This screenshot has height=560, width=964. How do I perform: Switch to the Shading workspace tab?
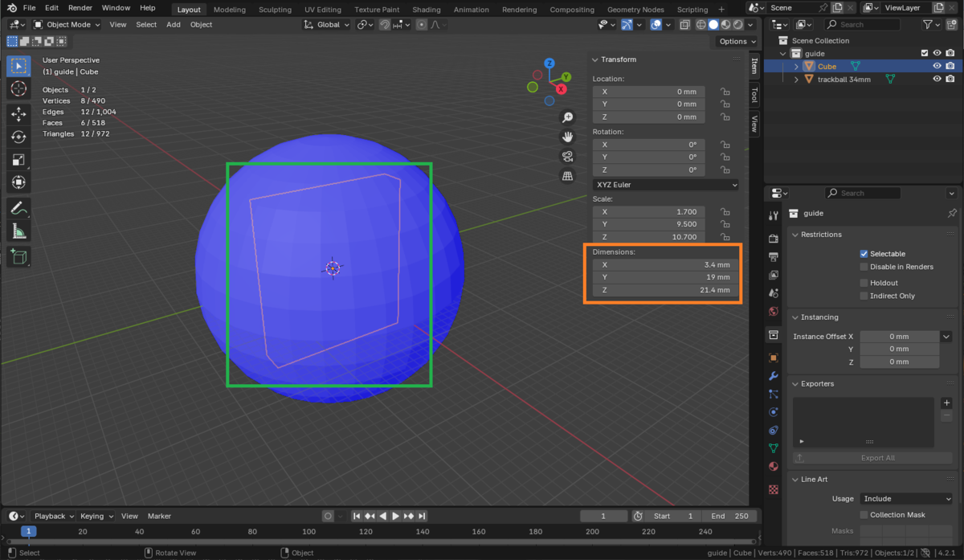tap(426, 10)
